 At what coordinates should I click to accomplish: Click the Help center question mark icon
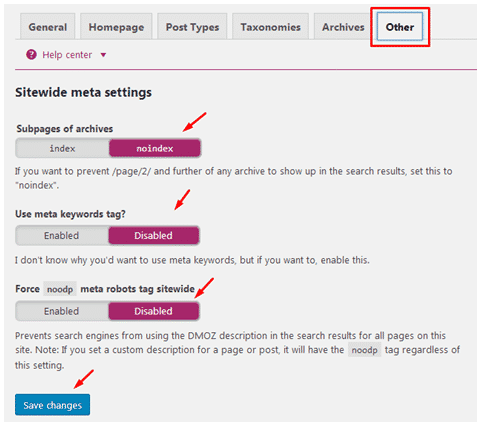31,54
